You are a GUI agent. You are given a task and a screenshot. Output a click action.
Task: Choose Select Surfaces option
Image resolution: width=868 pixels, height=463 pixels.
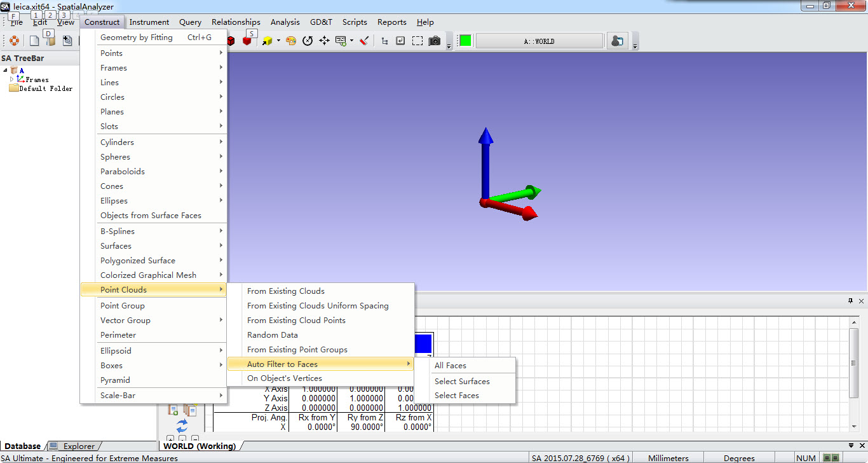click(465, 382)
